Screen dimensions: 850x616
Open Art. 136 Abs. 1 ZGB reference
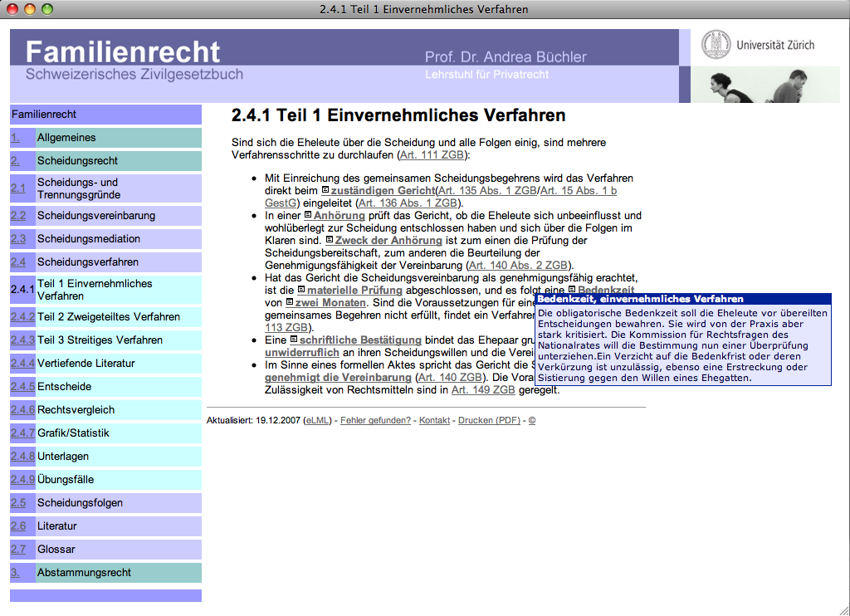pyautogui.click(x=408, y=203)
